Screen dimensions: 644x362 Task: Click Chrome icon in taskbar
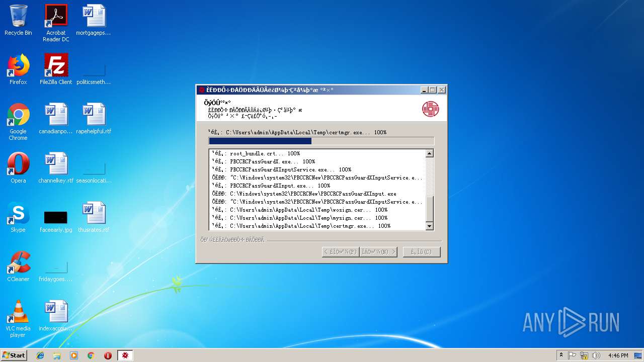pos(91,355)
